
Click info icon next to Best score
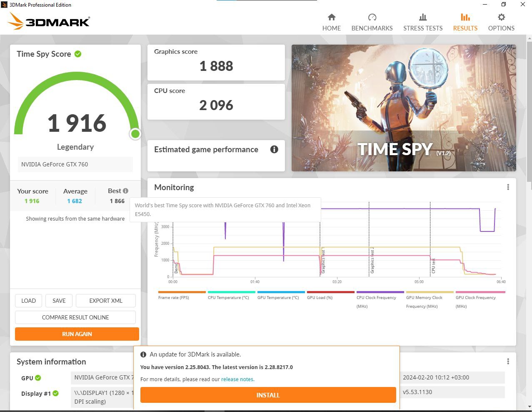pyautogui.click(x=125, y=191)
